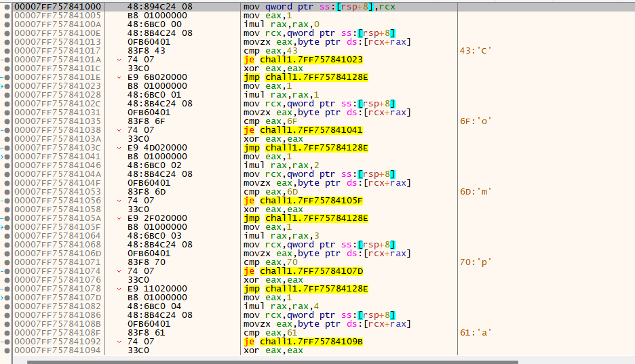Screen dimensions: 635x364
Task: Select address 00007FF75784100A
Action: [x=58, y=24]
